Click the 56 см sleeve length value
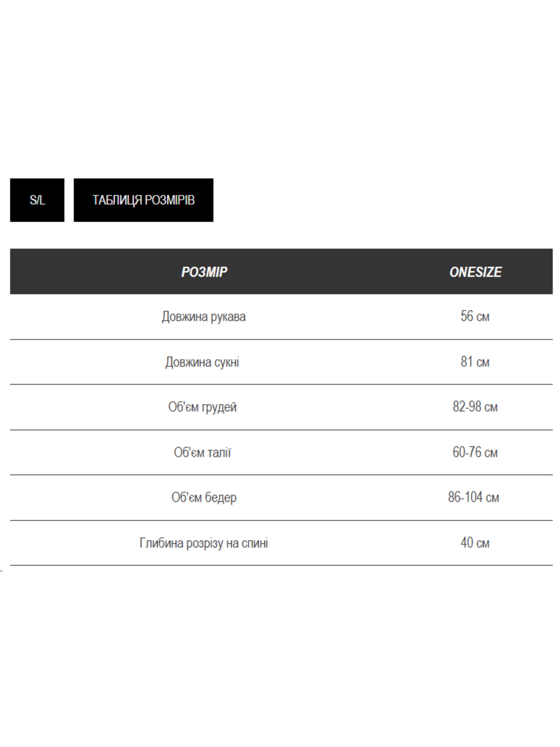The width and height of the screenshot is (560, 747). [x=475, y=317]
